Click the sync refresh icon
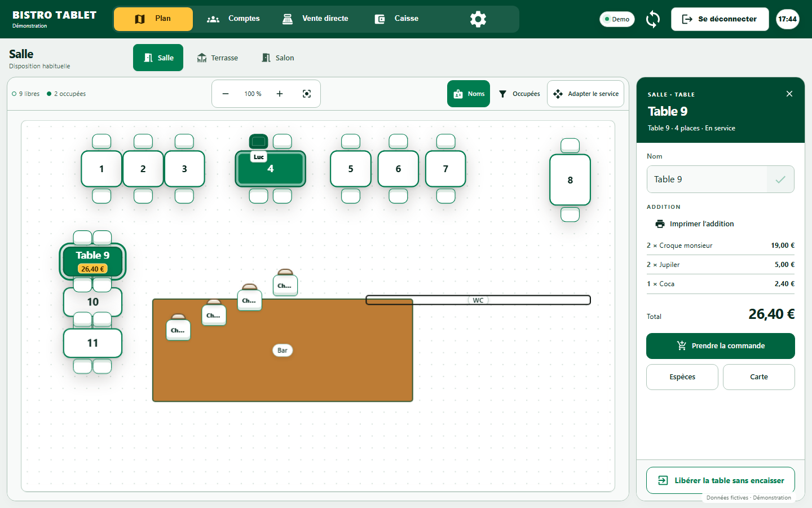Image resolution: width=812 pixels, height=508 pixels. click(653, 19)
